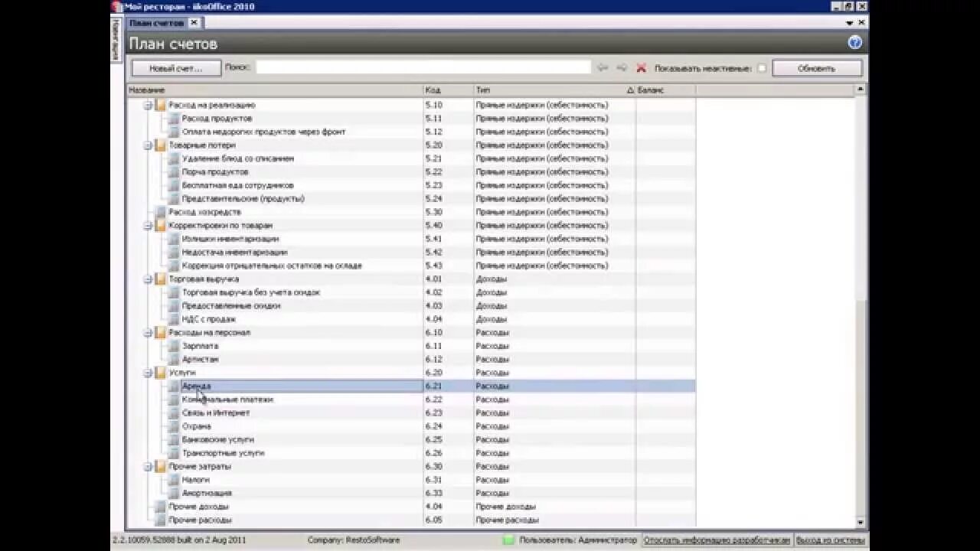This screenshot has width=980, height=551.
Task: Collapse the Расход на реализацию node
Action: click(149, 105)
